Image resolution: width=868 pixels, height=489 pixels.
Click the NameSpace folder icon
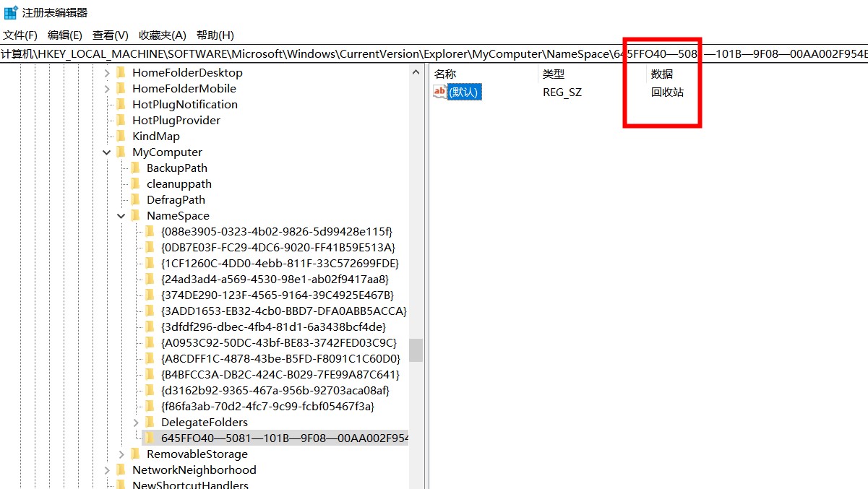[x=135, y=215]
